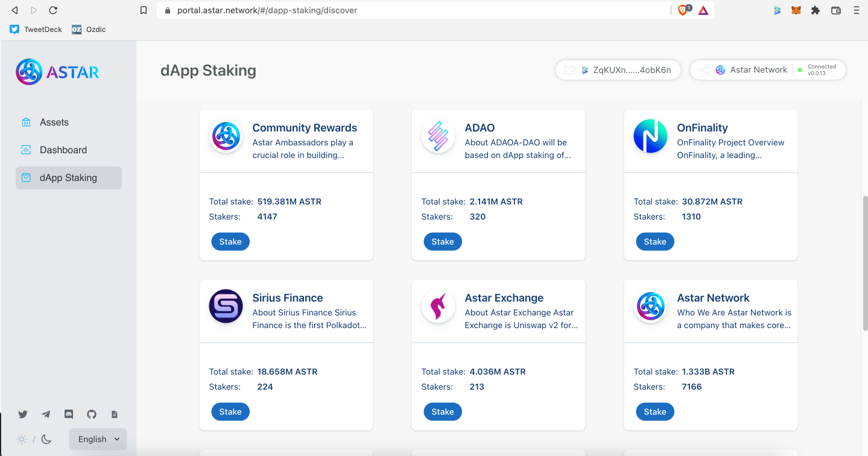
Task: Click the ADAO logo
Action: click(439, 136)
